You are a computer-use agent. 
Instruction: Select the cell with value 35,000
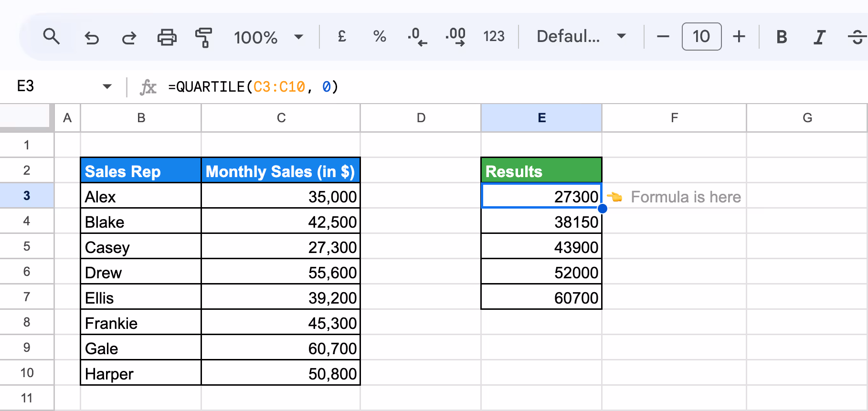281,196
